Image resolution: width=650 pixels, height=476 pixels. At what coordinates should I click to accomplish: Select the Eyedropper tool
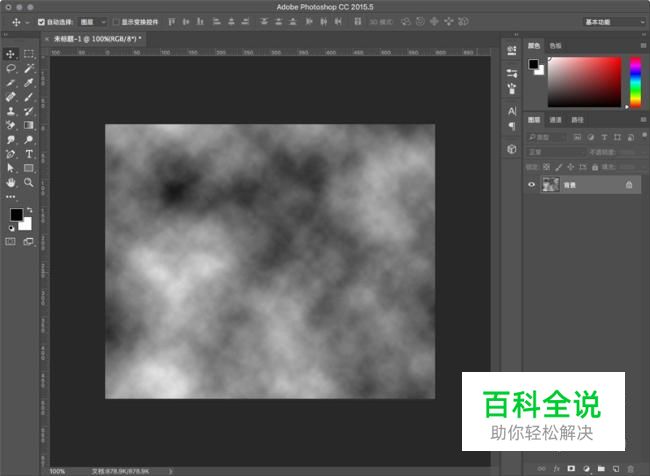pyautogui.click(x=29, y=83)
